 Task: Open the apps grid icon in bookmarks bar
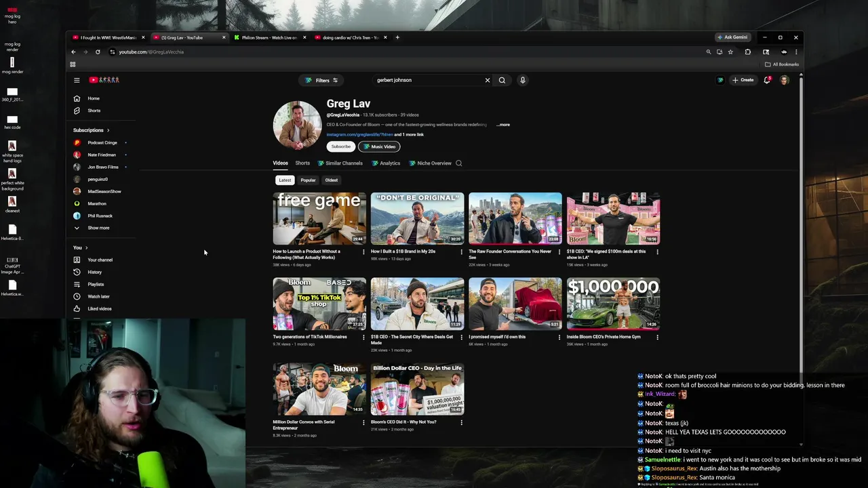[73, 64]
